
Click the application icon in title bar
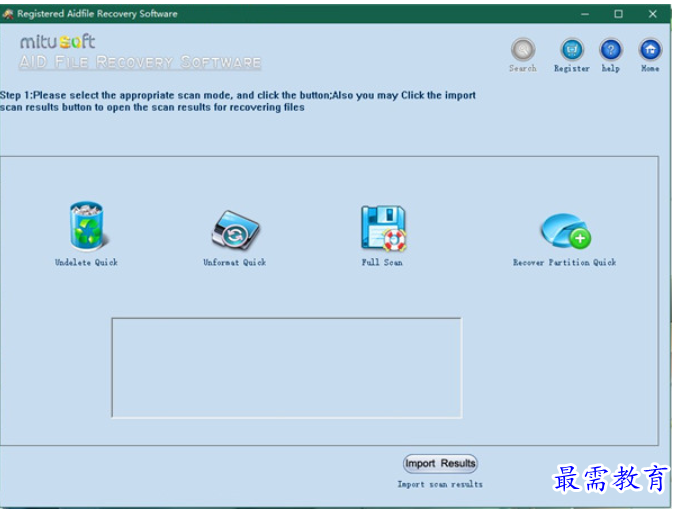(x=8, y=14)
